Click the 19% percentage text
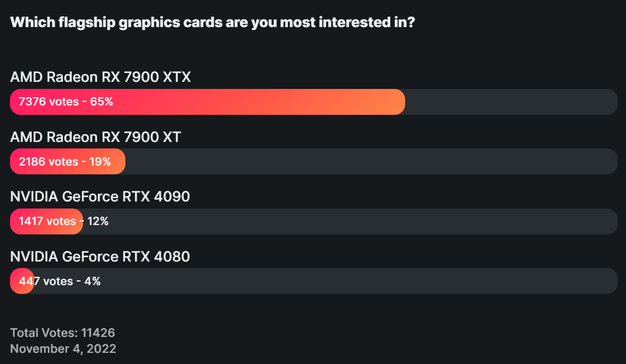Viewport: 626px width, 364px height. [x=100, y=161]
